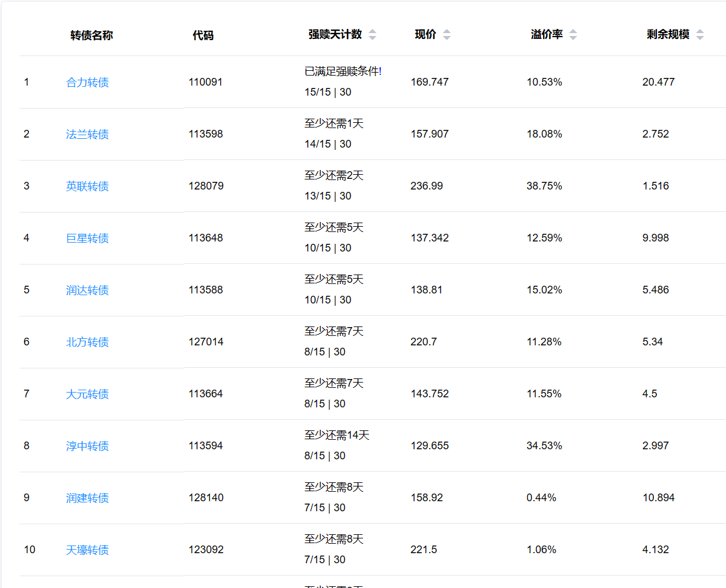Click the 大元转债 name link
Viewport: 726px width, 588px height.
87,394
